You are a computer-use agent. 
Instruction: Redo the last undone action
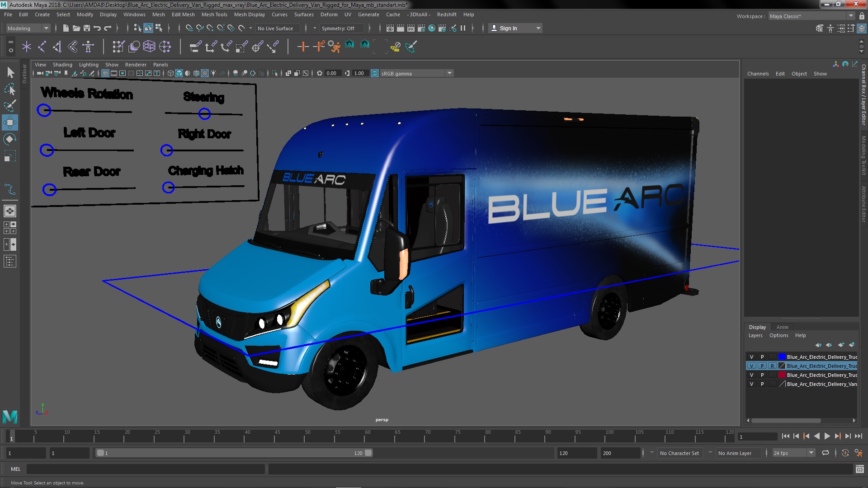pyautogui.click(x=108, y=28)
